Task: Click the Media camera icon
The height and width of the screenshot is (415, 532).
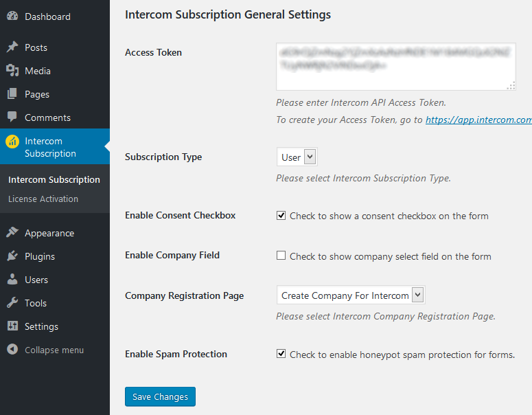Action: point(12,71)
